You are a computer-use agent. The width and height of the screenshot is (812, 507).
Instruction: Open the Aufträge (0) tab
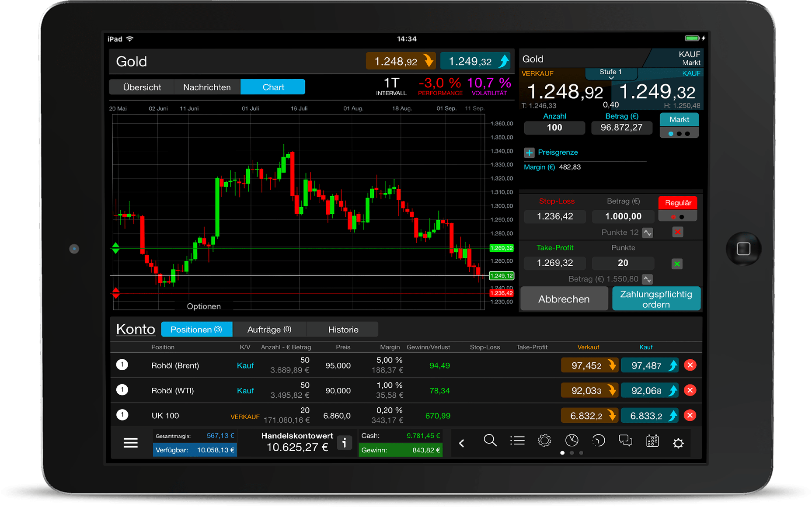click(x=269, y=330)
